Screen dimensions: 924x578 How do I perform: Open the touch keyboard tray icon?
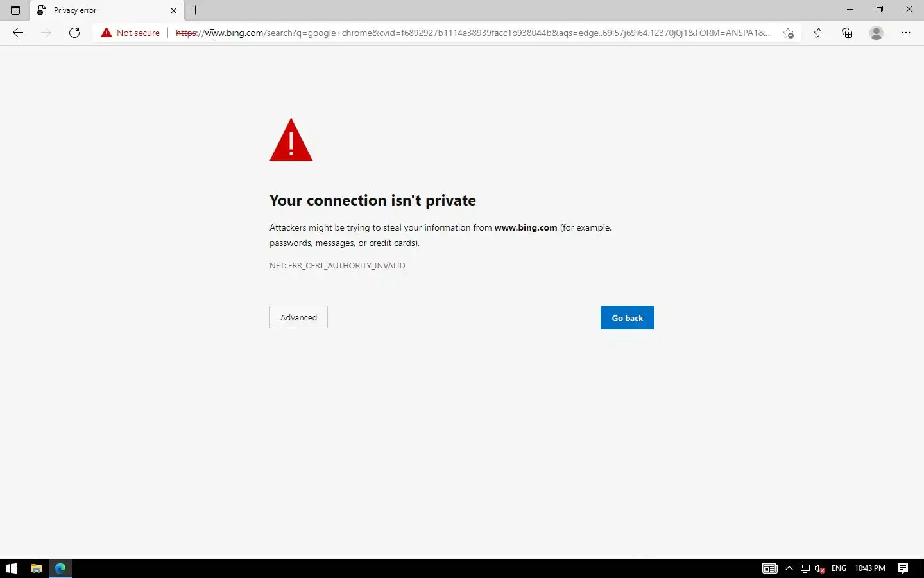click(770, 568)
